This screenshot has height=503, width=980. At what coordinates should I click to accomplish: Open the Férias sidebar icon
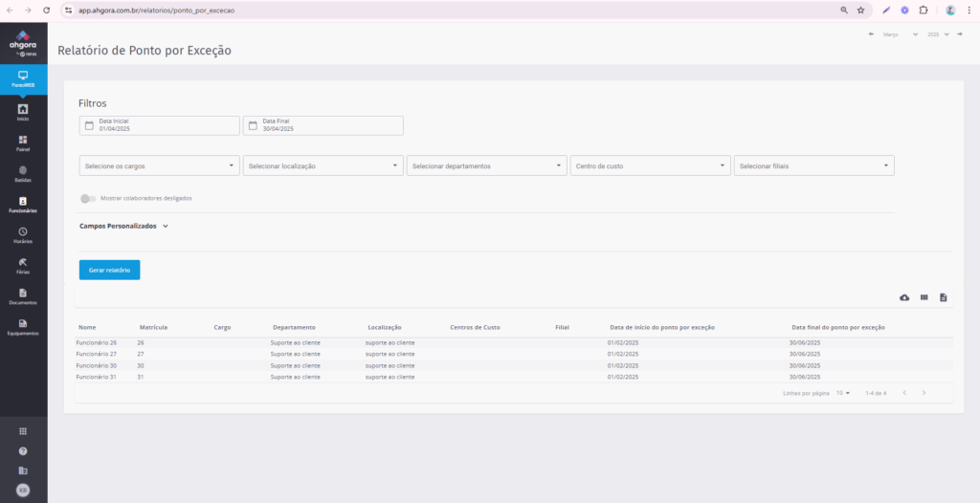click(x=23, y=264)
